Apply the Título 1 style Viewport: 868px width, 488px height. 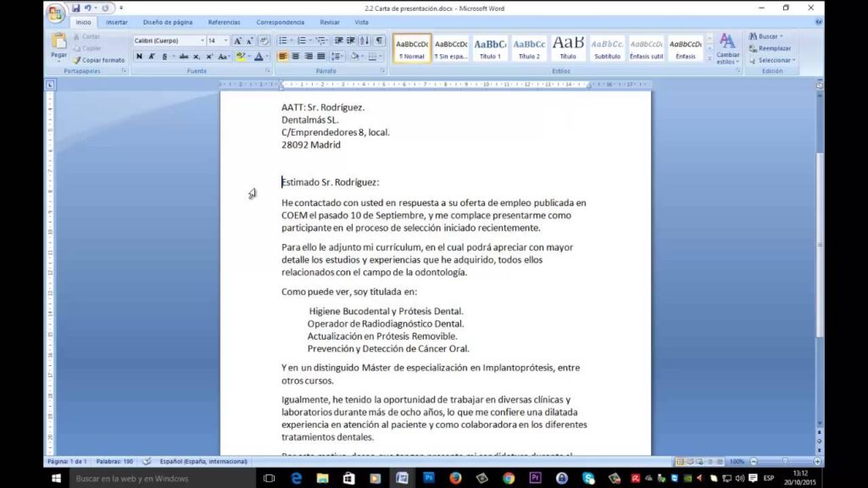tap(490, 47)
